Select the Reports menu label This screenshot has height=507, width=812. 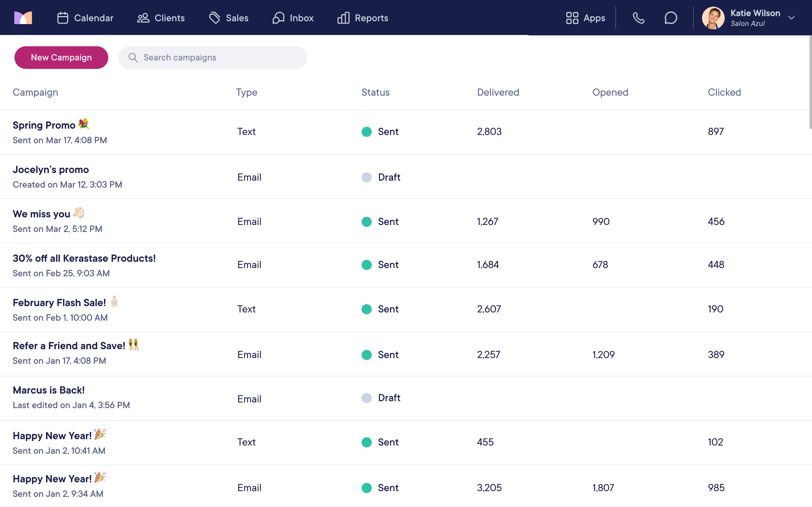371,18
